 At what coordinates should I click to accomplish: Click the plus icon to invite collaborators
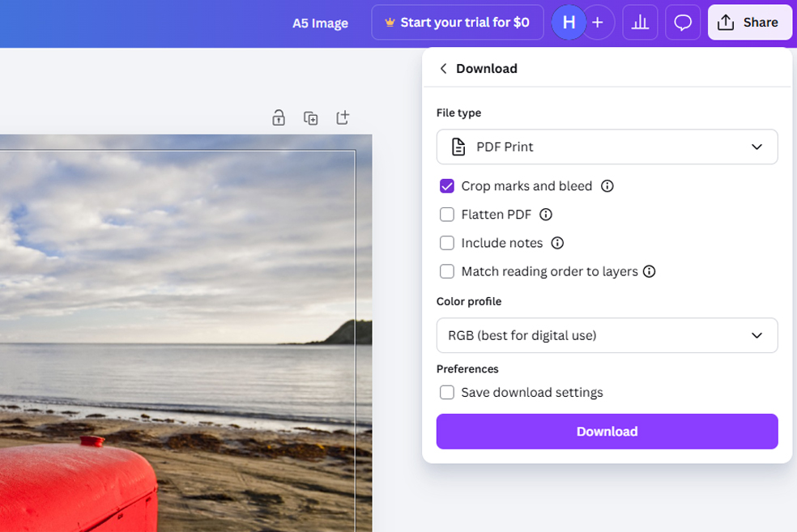[x=598, y=22]
